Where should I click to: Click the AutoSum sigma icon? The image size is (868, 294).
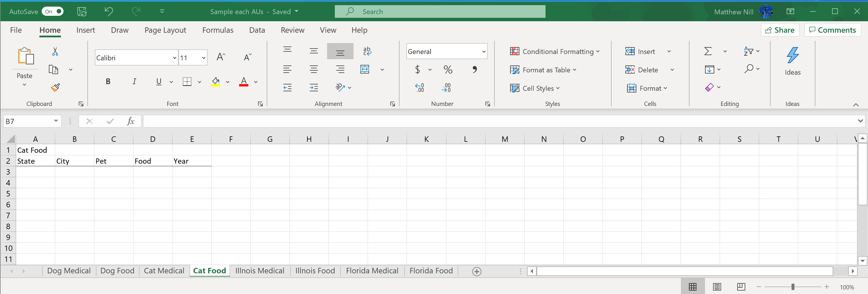pos(708,51)
